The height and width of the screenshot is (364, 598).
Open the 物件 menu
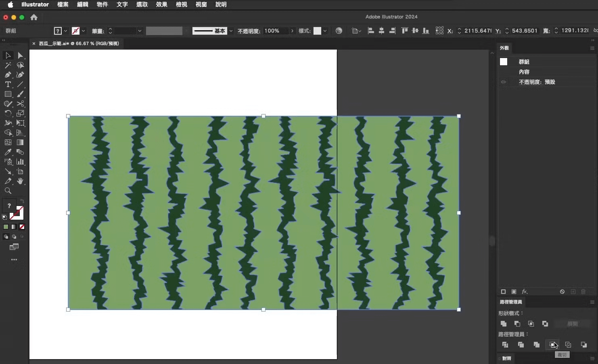[x=102, y=4]
